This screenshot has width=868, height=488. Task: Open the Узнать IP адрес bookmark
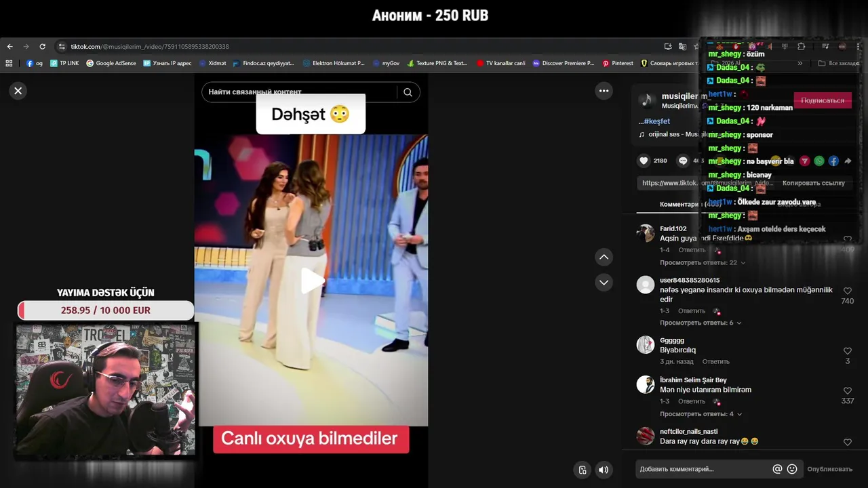[167, 63]
